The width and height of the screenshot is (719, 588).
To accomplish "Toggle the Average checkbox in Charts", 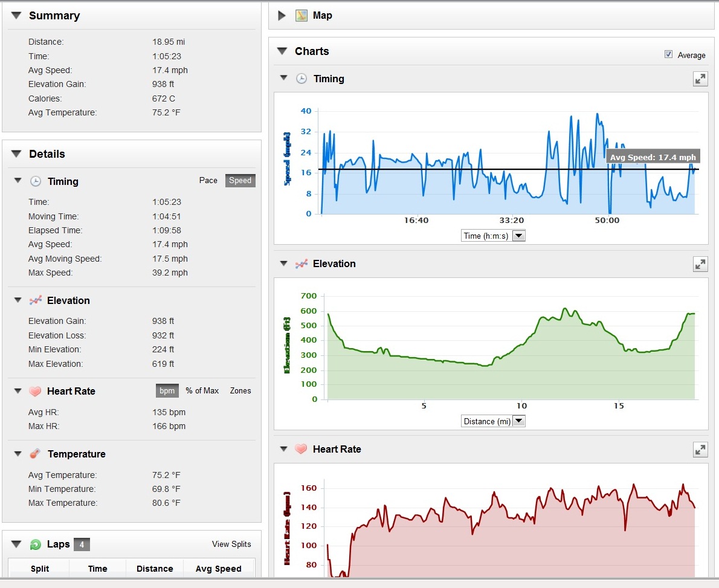I will pos(669,54).
